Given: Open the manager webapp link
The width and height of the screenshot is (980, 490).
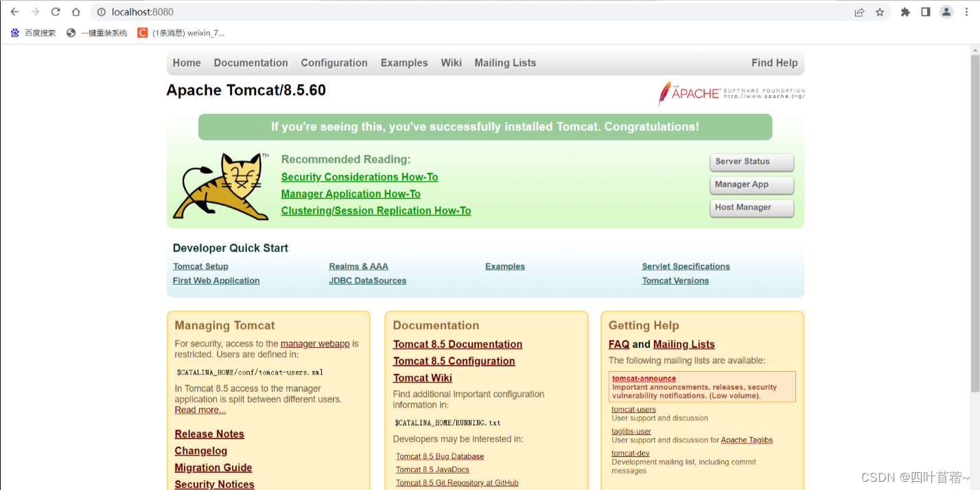Looking at the screenshot, I should point(315,344).
